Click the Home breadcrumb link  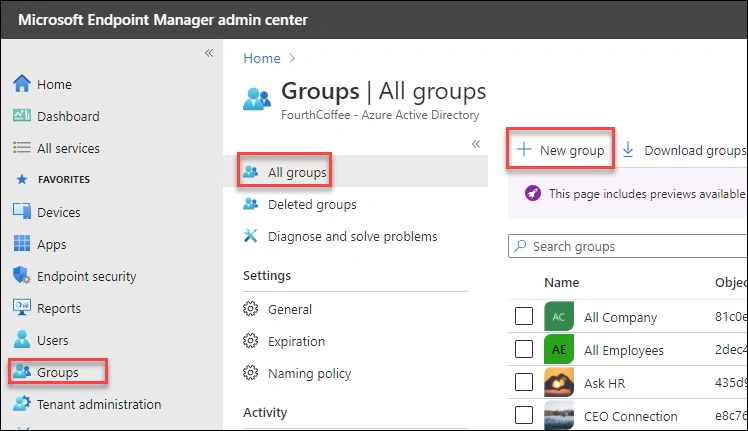coord(261,58)
